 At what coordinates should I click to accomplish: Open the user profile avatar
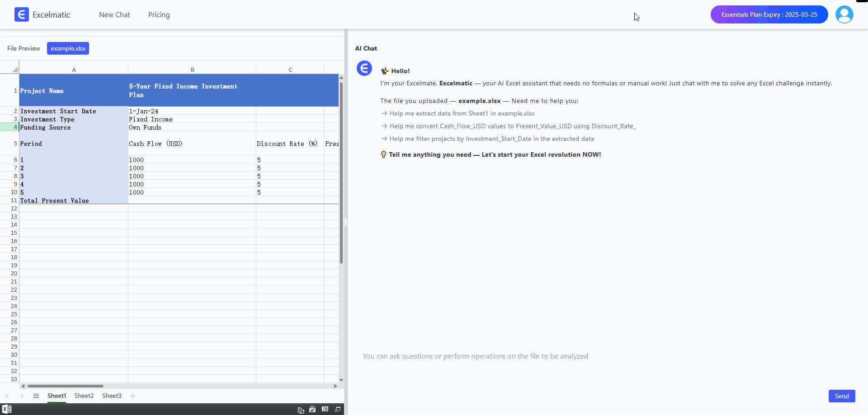[844, 14]
